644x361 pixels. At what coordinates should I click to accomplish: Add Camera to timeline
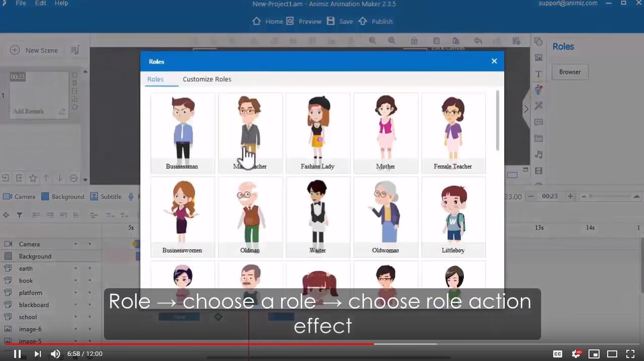tap(19, 196)
